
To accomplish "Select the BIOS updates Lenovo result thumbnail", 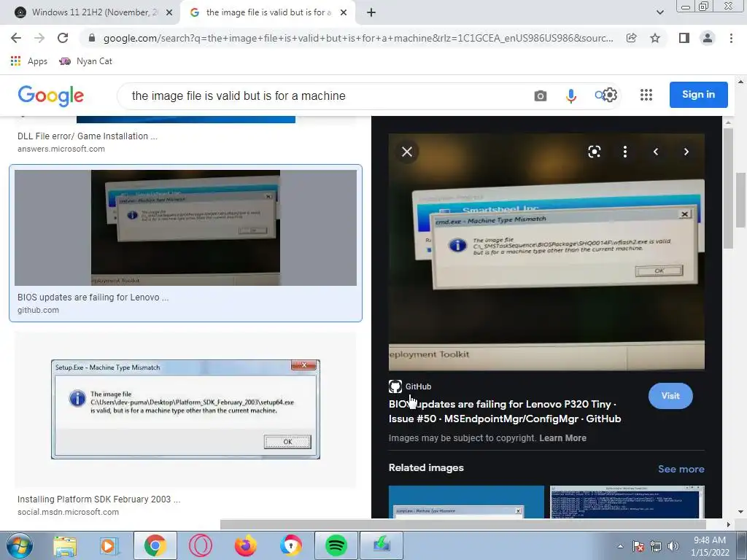I will pyautogui.click(x=185, y=227).
